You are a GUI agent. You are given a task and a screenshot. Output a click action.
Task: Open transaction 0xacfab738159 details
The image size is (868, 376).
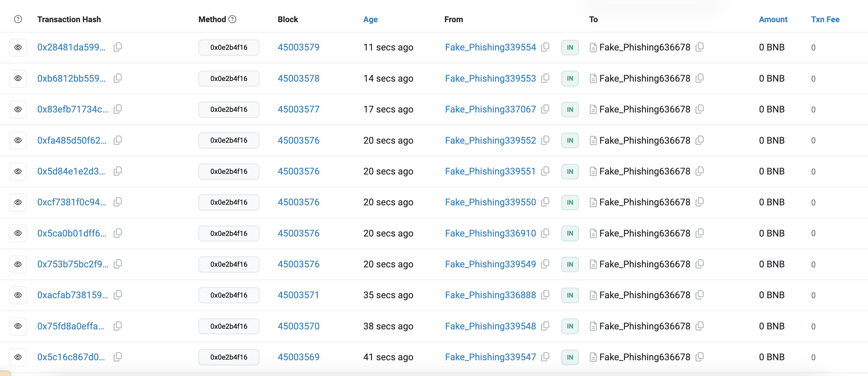72,295
